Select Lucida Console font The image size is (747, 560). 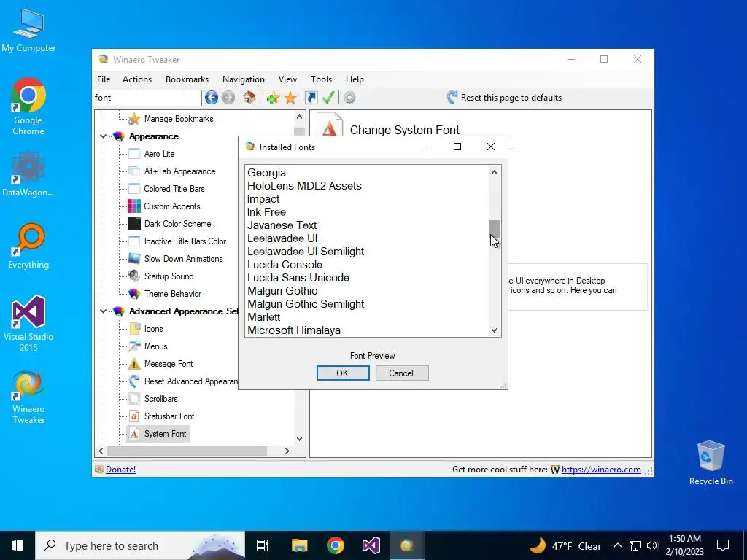367,265
